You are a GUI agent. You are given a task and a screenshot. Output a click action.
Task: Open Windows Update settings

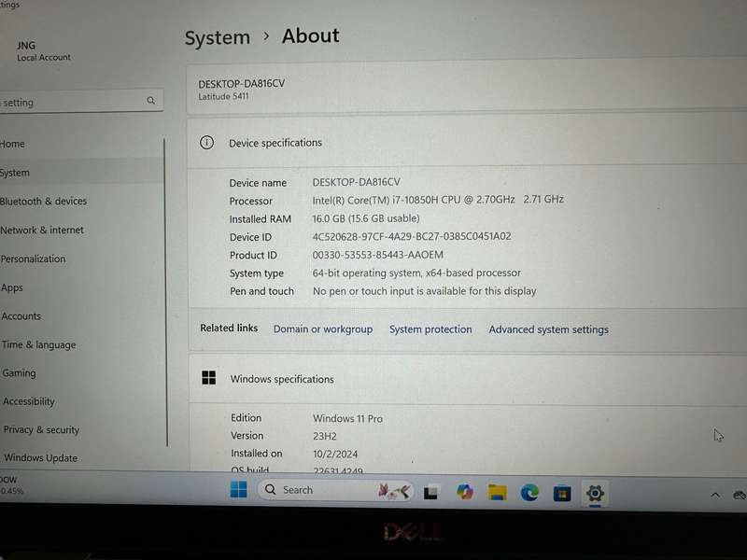(40, 457)
